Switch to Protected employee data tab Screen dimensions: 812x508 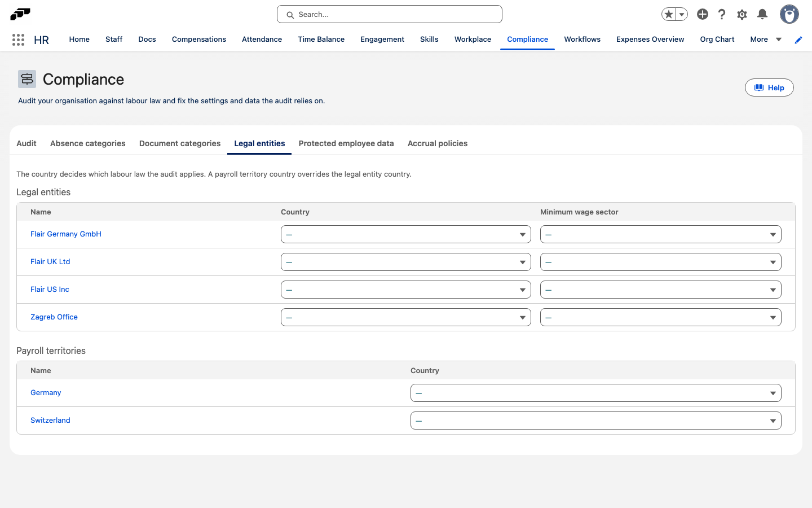[x=346, y=143]
